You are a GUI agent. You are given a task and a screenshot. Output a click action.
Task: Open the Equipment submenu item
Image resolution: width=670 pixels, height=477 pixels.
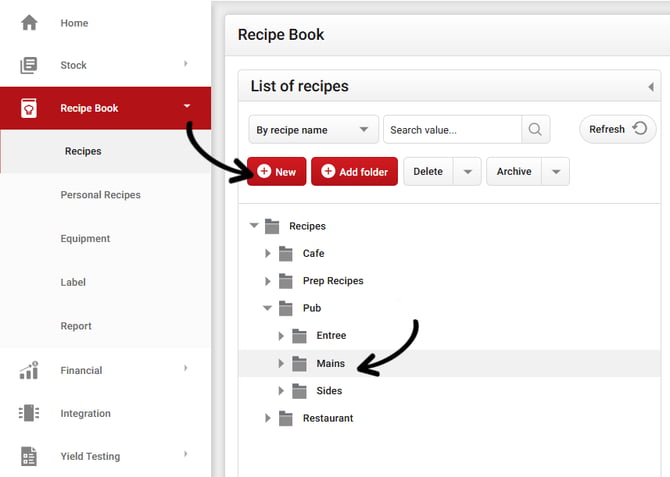[85, 239]
